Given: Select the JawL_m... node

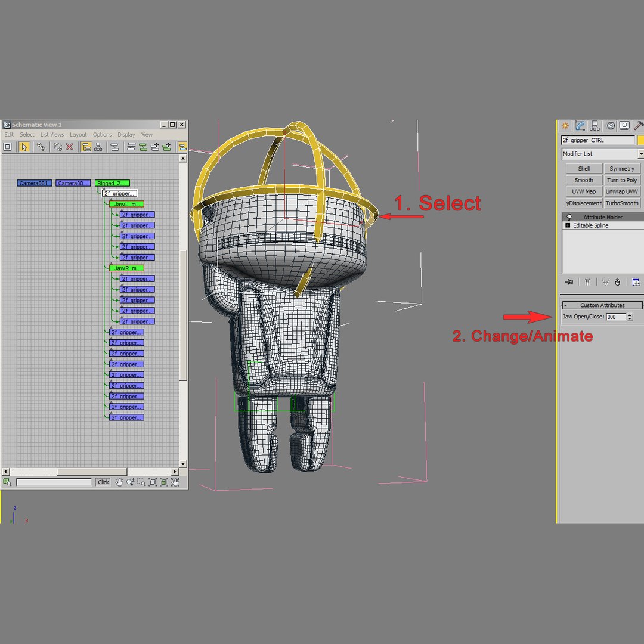Looking at the screenshot, I should [x=126, y=204].
